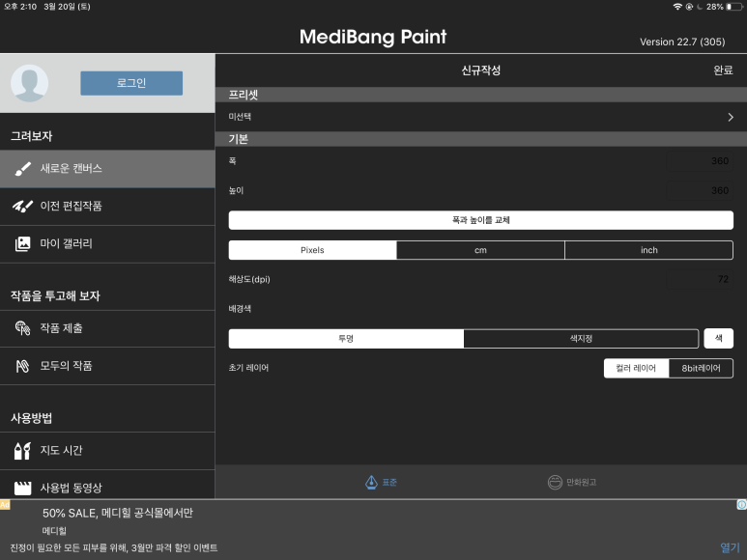
Task: Tap the brush icon beside 새로운 캔버스
Action: click(x=23, y=169)
